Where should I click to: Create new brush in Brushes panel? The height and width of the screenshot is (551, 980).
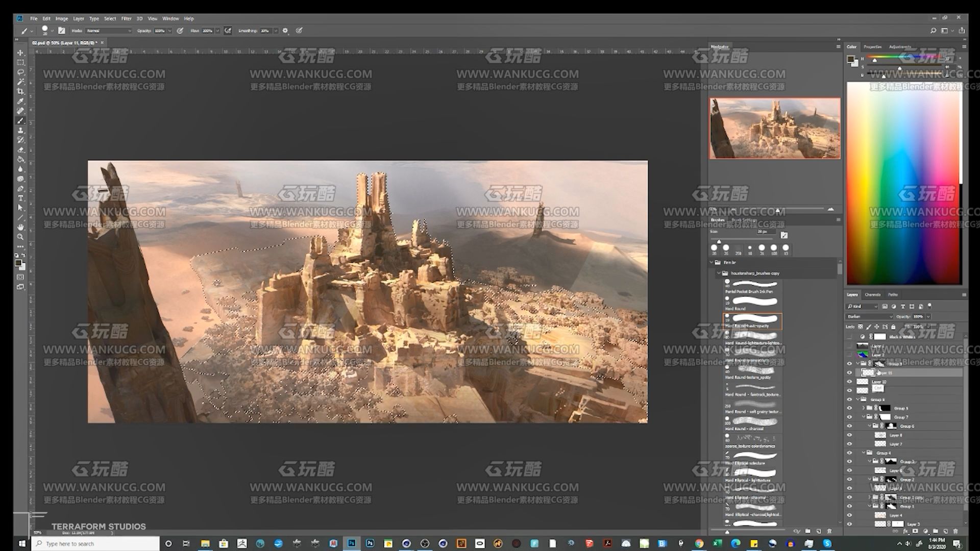(818, 531)
